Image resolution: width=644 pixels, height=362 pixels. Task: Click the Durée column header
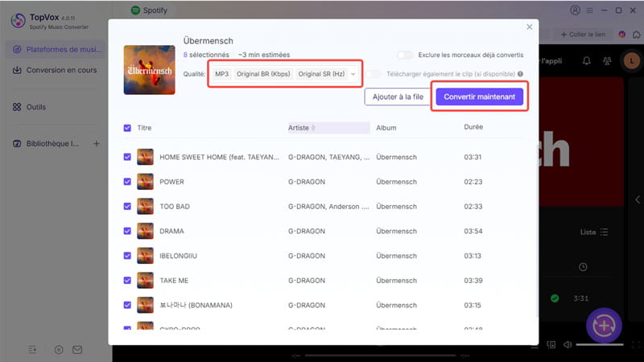click(473, 127)
